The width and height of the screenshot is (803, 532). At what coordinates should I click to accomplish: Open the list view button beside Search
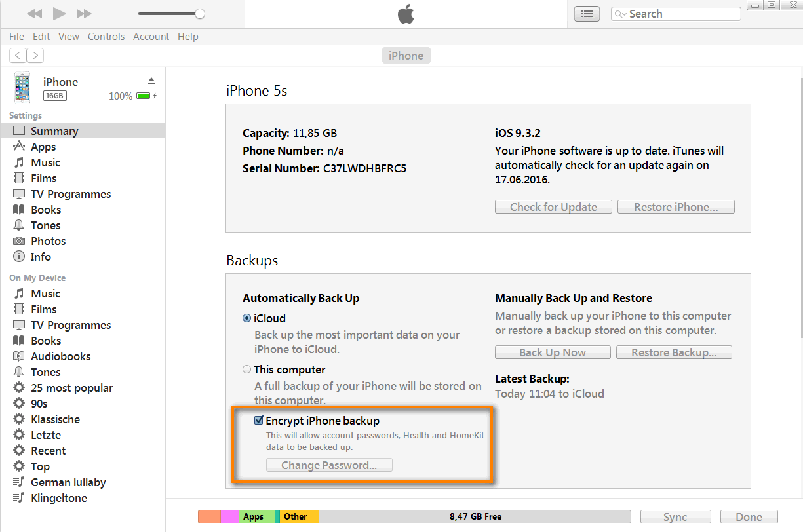pyautogui.click(x=587, y=14)
